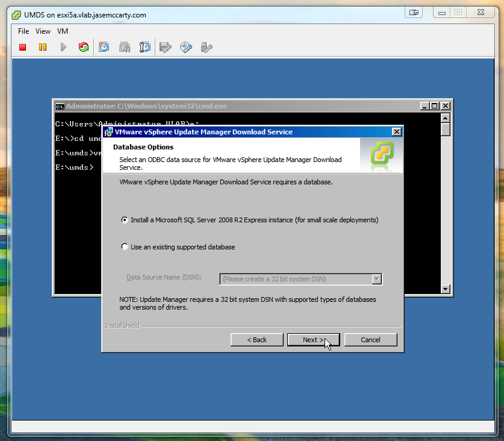Minimize the cmd.exe window

pyautogui.click(x=425, y=106)
